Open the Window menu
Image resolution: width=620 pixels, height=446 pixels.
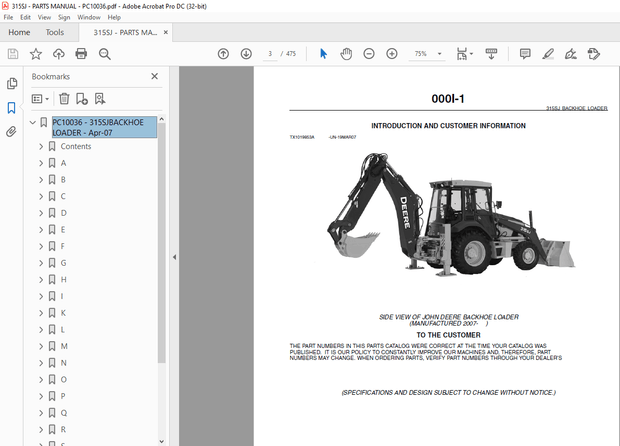(89, 17)
